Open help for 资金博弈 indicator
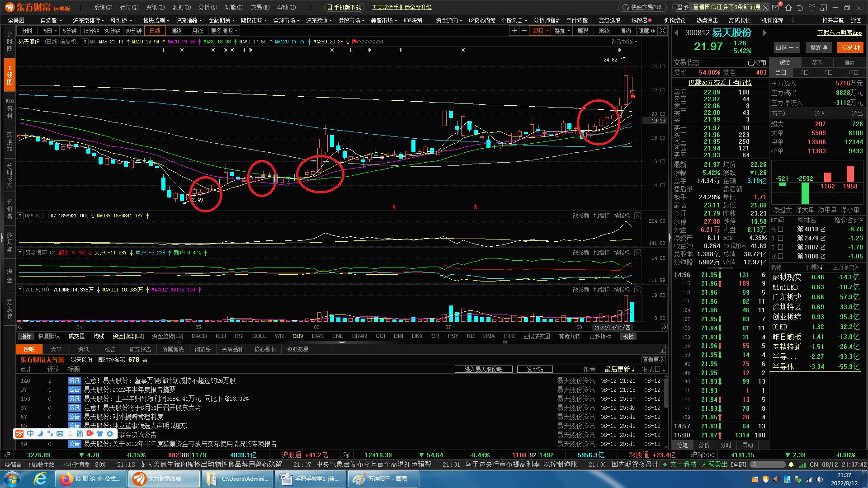This screenshot has height=488, width=868. (x=20, y=253)
